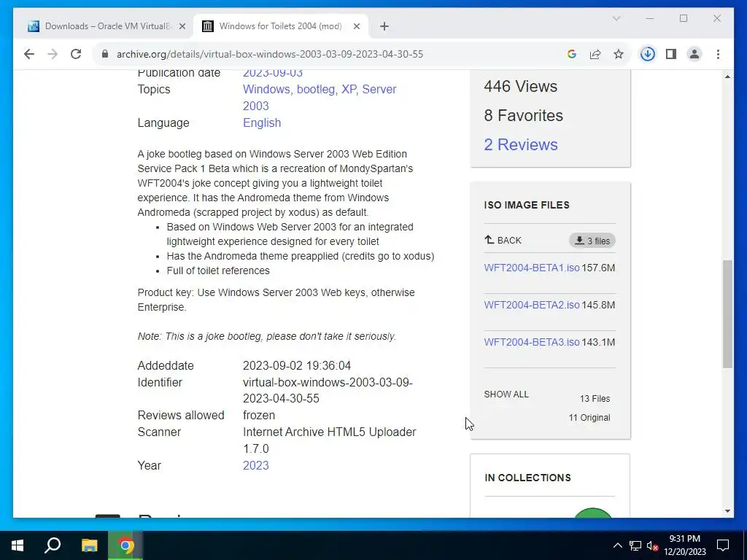Viewport: 747px width, 560px height.
Task: Select the 157.6M file size text
Action: (x=598, y=268)
